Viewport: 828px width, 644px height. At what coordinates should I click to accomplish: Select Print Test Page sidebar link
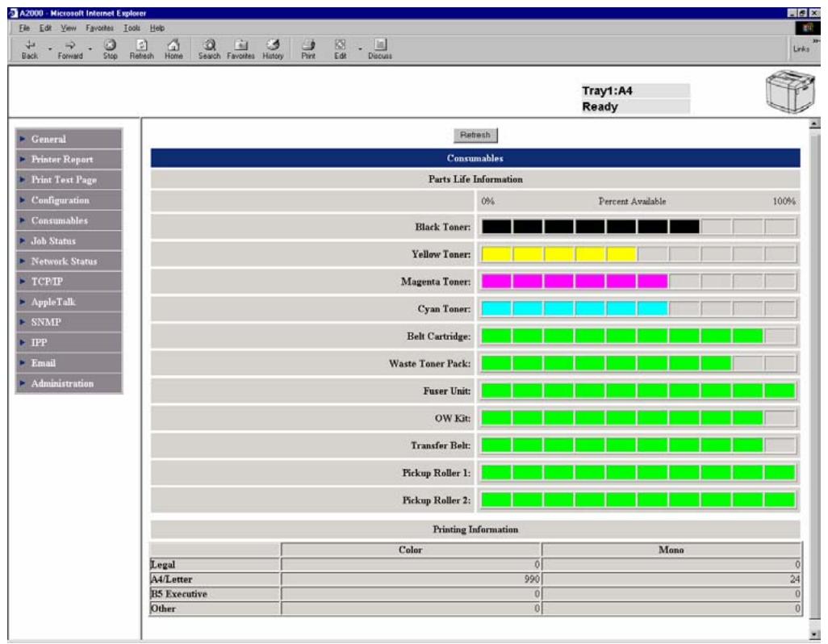point(69,179)
